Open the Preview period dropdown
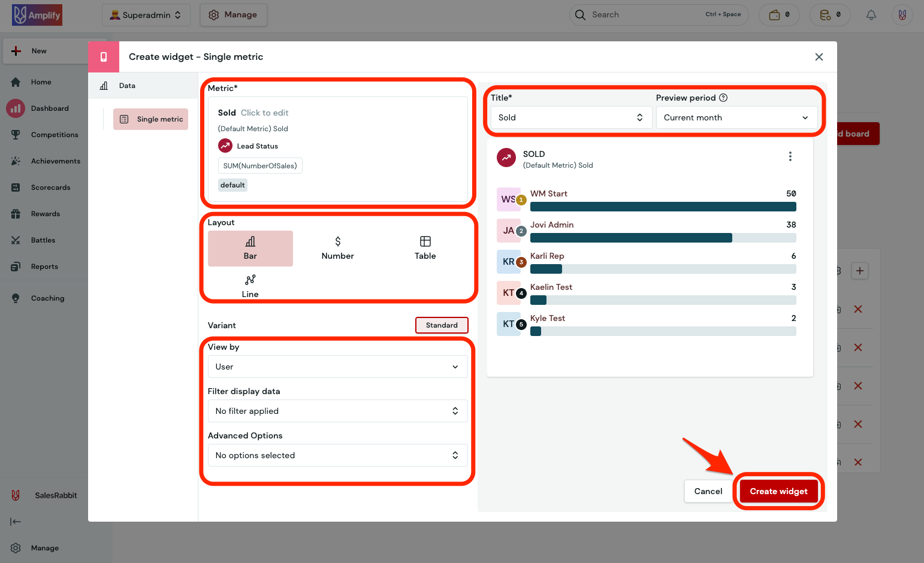The image size is (924, 563). tap(736, 117)
